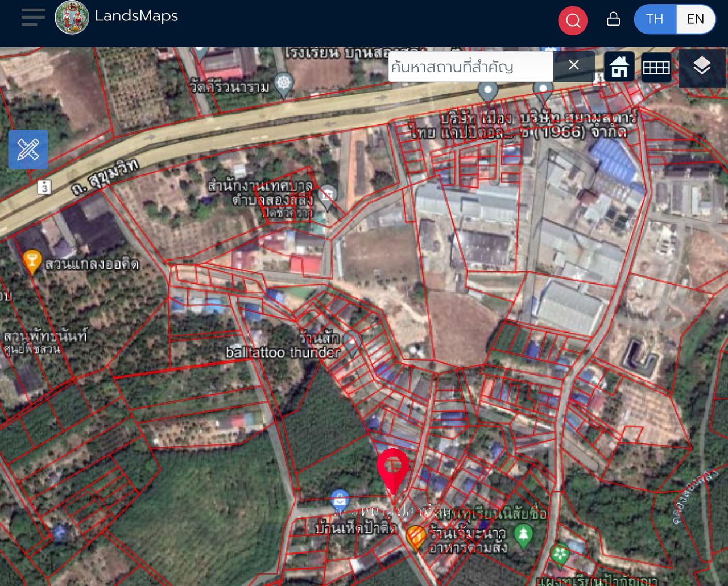
Task: Click the red location pin marker
Action: [393, 469]
